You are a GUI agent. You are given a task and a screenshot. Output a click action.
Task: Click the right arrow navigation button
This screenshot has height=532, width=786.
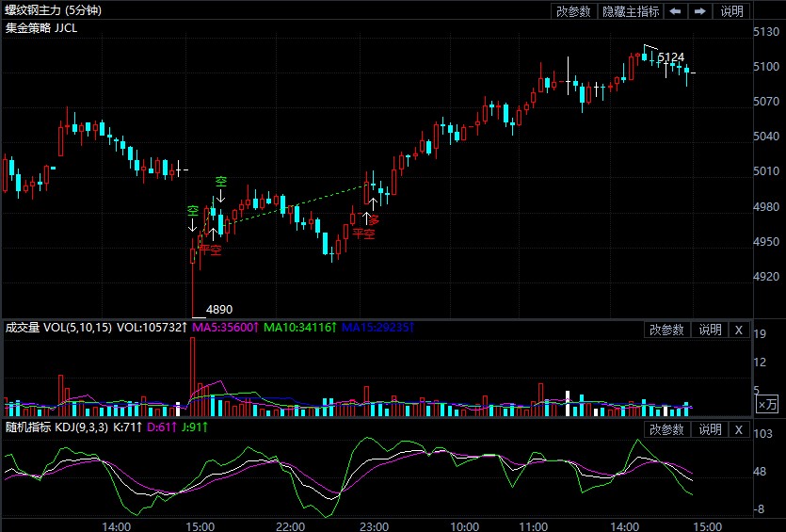699,11
